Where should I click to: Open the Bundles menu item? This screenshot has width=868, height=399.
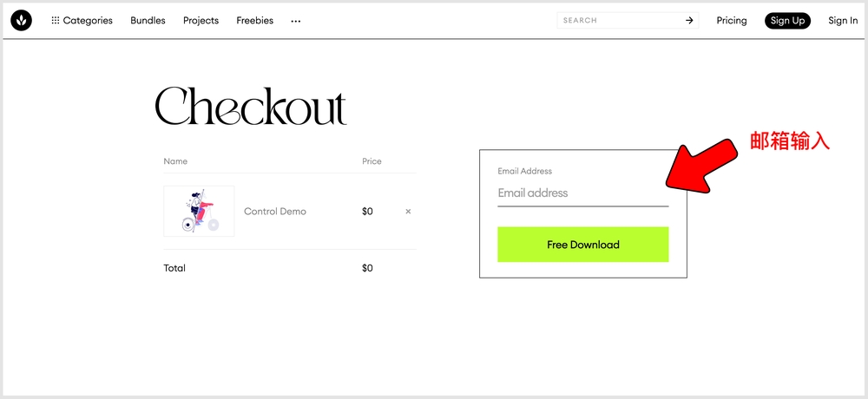click(x=148, y=21)
